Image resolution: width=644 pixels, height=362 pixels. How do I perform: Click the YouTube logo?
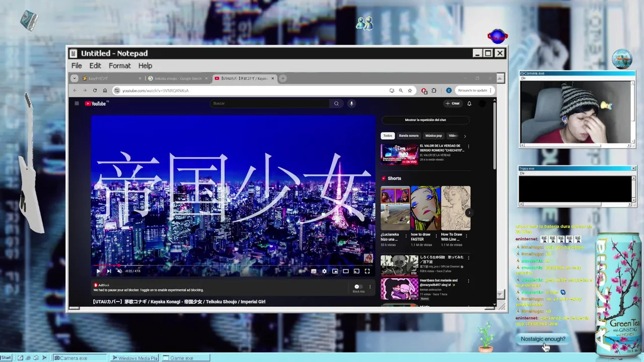click(x=96, y=104)
